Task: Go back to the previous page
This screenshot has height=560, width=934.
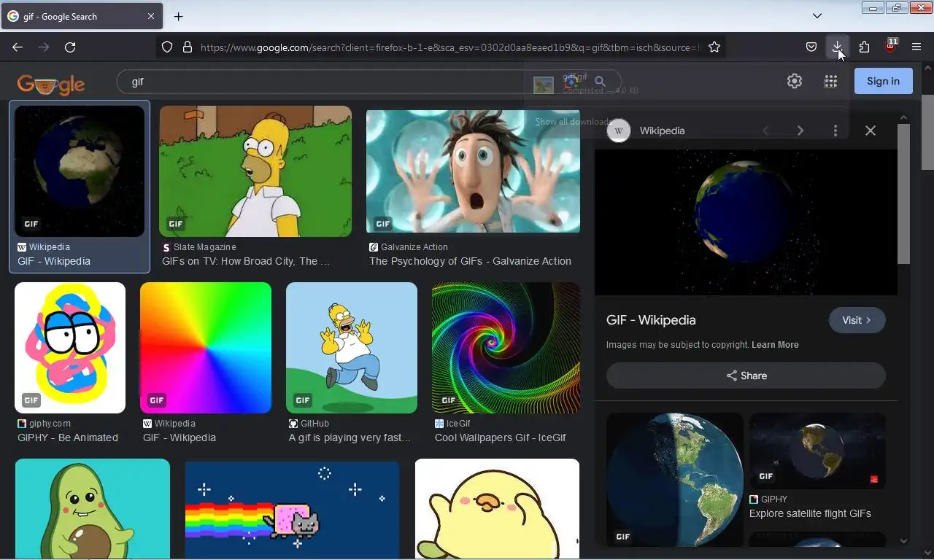Action: coord(18,47)
